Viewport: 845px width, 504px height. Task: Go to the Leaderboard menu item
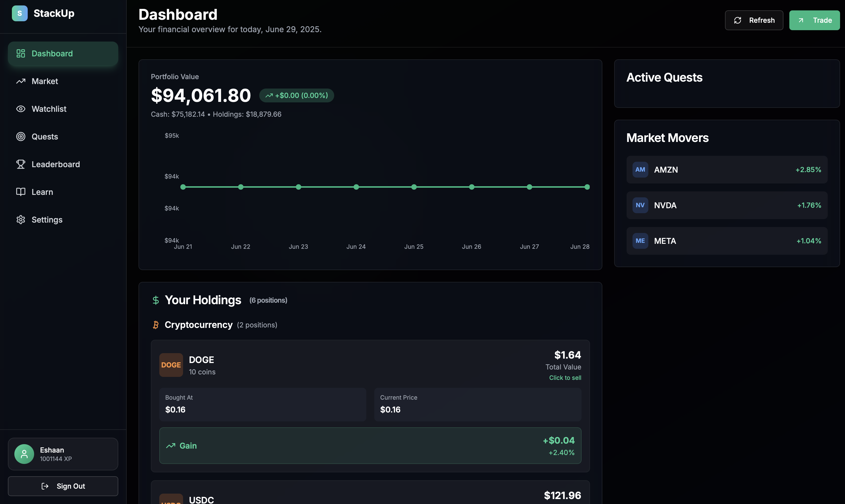pyautogui.click(x=56, y=164)
